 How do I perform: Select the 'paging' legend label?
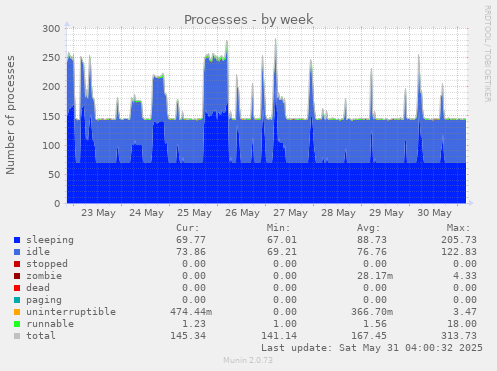pyautogui.click(x=44, y=300)
